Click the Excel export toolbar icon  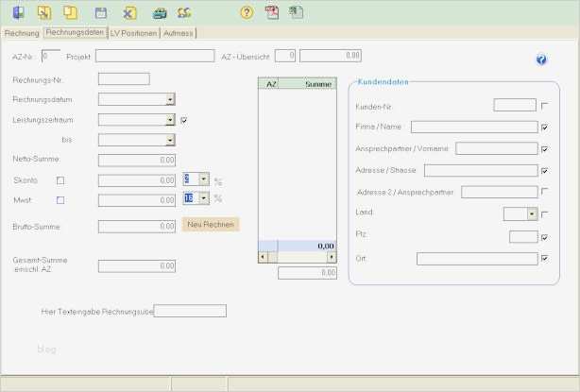[x=296, y=12]
